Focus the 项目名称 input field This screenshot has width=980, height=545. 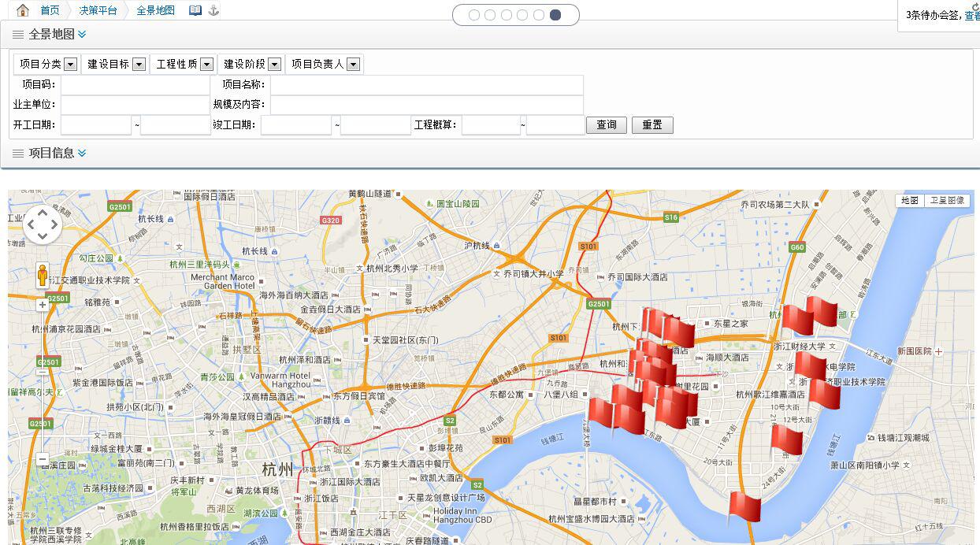(x=426, y=85)
